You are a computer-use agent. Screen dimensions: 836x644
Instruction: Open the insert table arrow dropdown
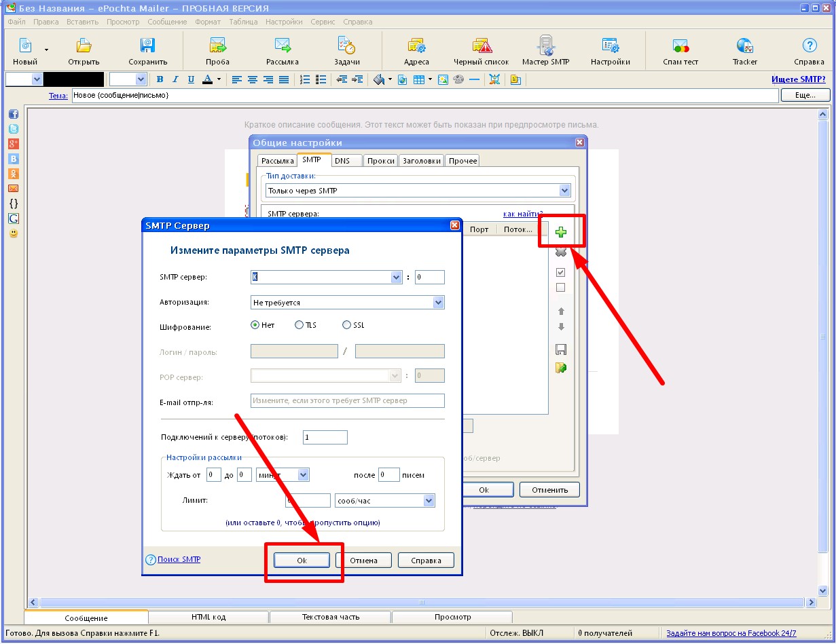[x=430, y=79]
